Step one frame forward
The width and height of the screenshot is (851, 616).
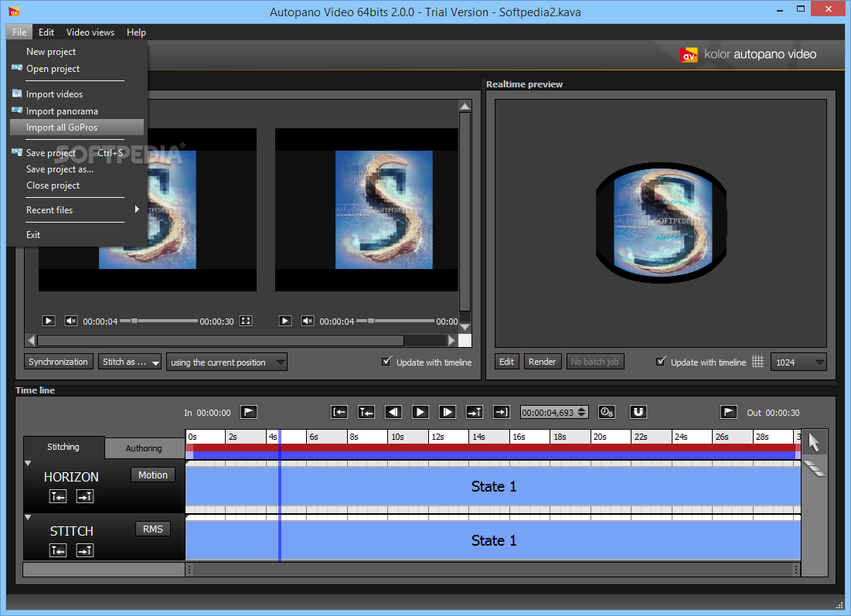tap(448, 412)
